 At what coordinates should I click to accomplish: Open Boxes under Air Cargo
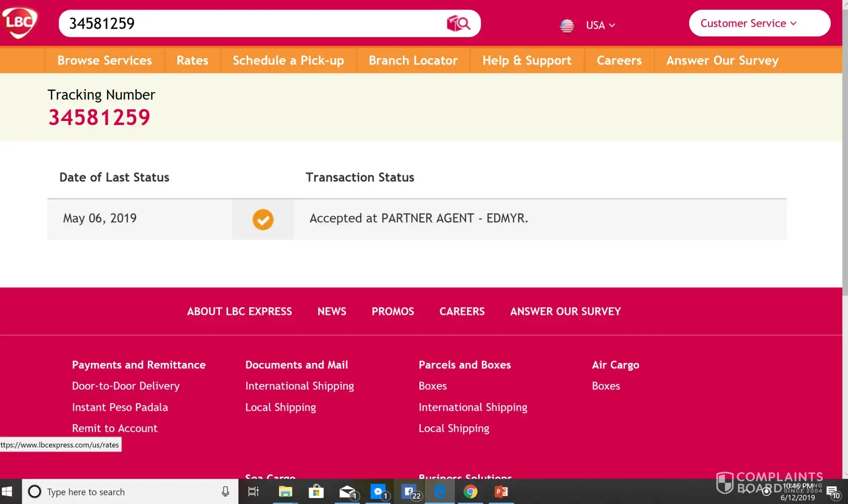pos(606,386)
